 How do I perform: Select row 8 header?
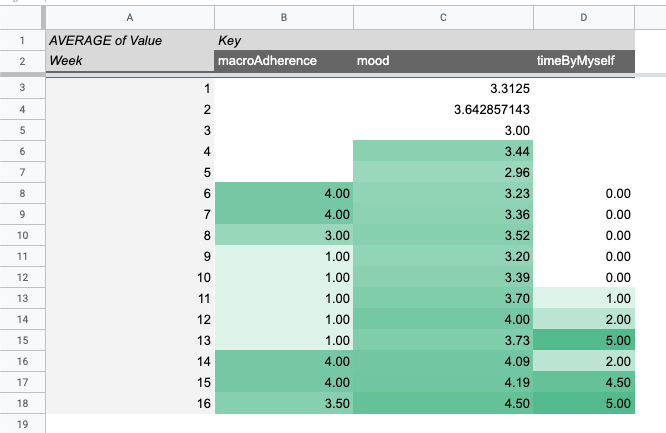pos(22,193)
